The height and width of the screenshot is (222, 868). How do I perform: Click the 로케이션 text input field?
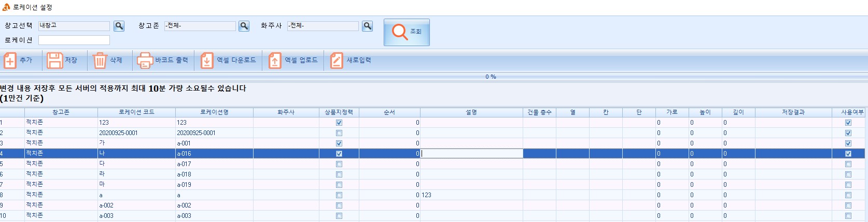point(74,40)
